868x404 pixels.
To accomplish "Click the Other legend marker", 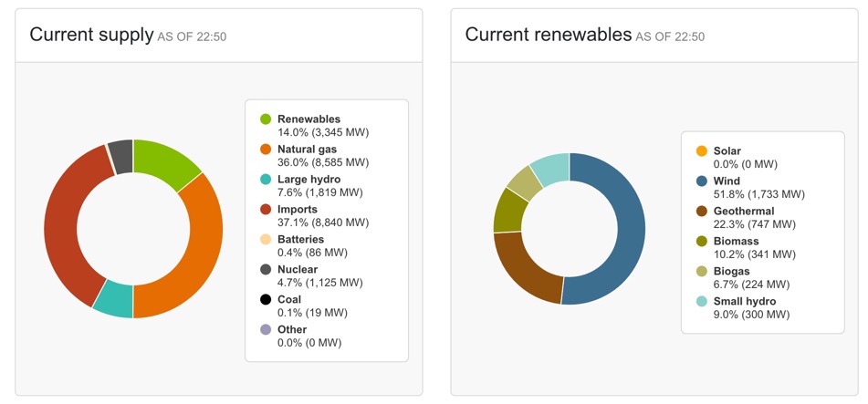I will 266,330.
